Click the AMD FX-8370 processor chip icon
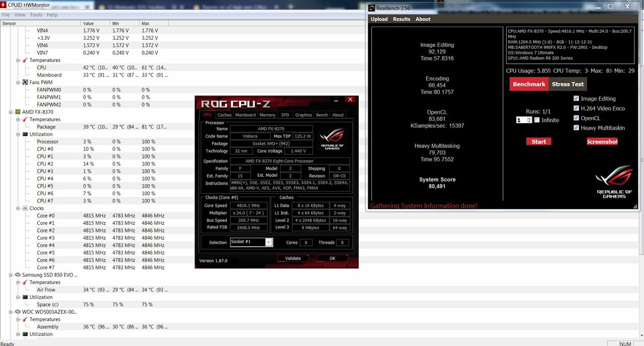The height and width of the screenshot is (346, 644). 18,112
